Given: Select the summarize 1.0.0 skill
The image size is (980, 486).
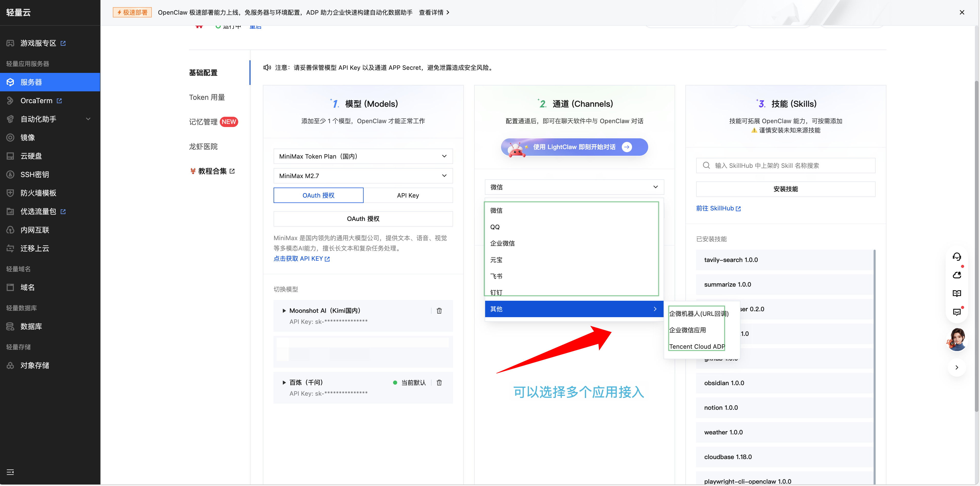Looking at the screenshot, I should pos(784,285).
